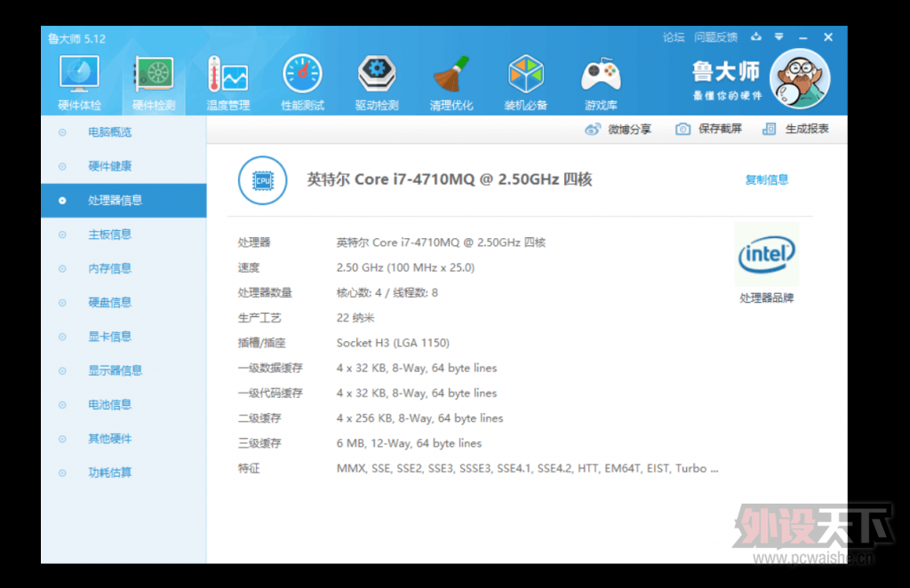Click the MMX, SSE features list
This screenshot has height=588, width=910.
coord(528,469)
